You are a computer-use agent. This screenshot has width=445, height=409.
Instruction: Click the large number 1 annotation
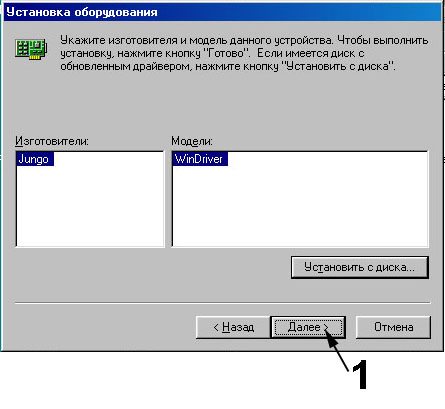(x=360, y=374)
